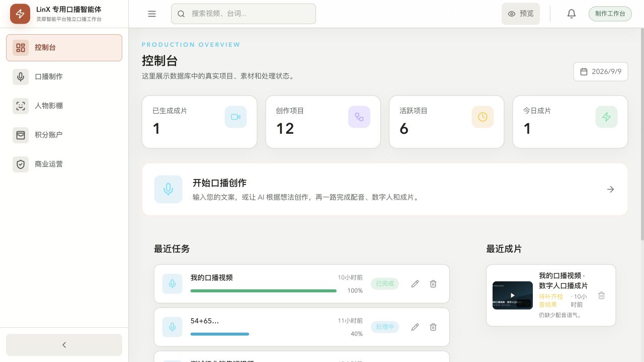
Task: Open 积分账户 in the sidebar
Action: [x=64, y=135]
